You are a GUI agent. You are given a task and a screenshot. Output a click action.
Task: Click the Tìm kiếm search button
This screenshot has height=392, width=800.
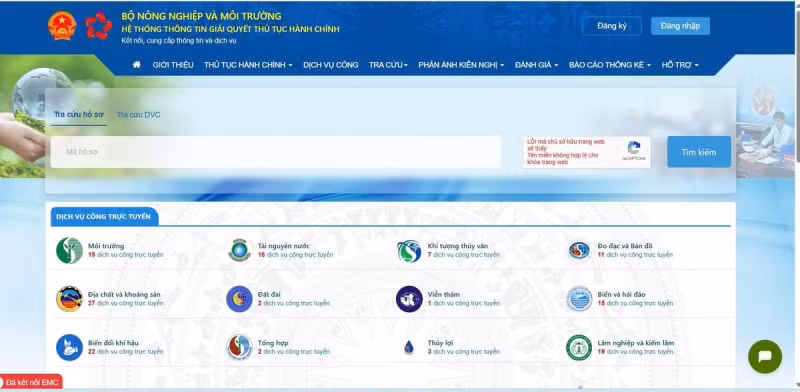point(698,152)
